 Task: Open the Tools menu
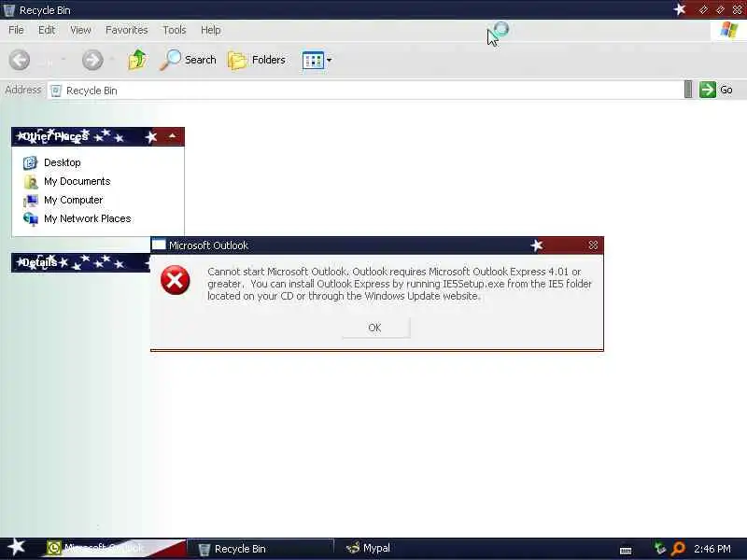[x=175, y=30]
